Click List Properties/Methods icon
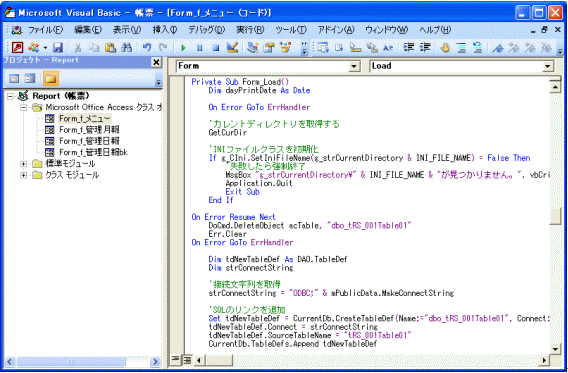 click(323, 47)
